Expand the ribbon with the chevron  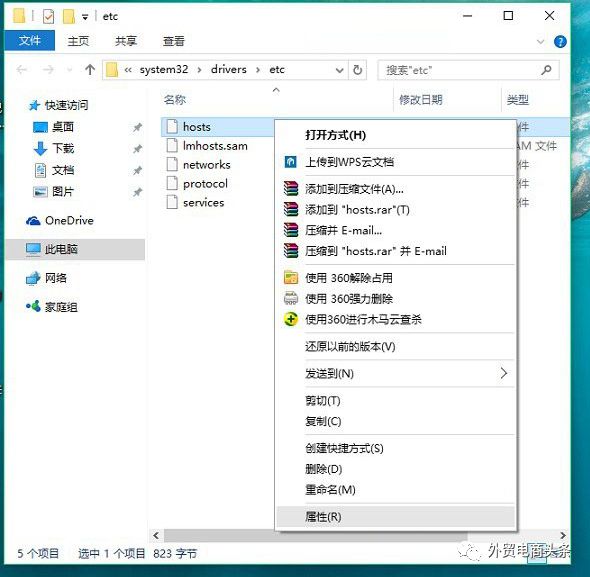540,42
